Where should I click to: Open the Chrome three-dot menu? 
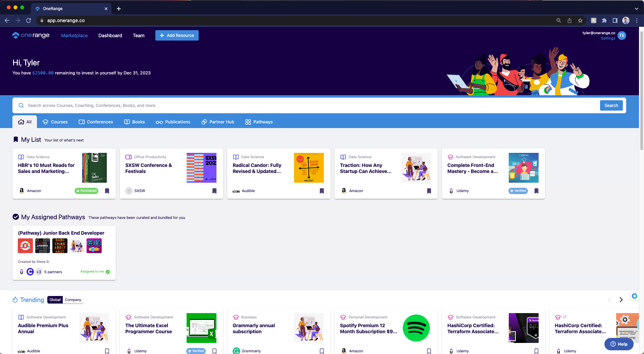[637, 20]
